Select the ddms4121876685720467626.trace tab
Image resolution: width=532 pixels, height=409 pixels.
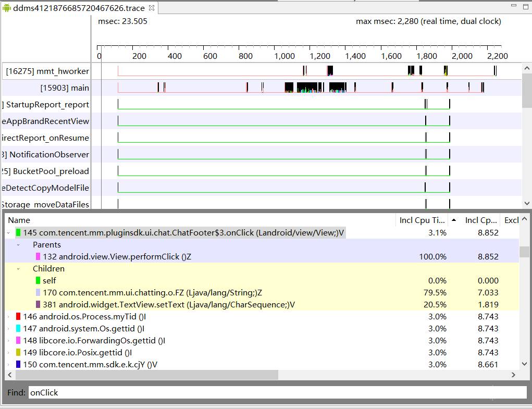coord(79,8)
